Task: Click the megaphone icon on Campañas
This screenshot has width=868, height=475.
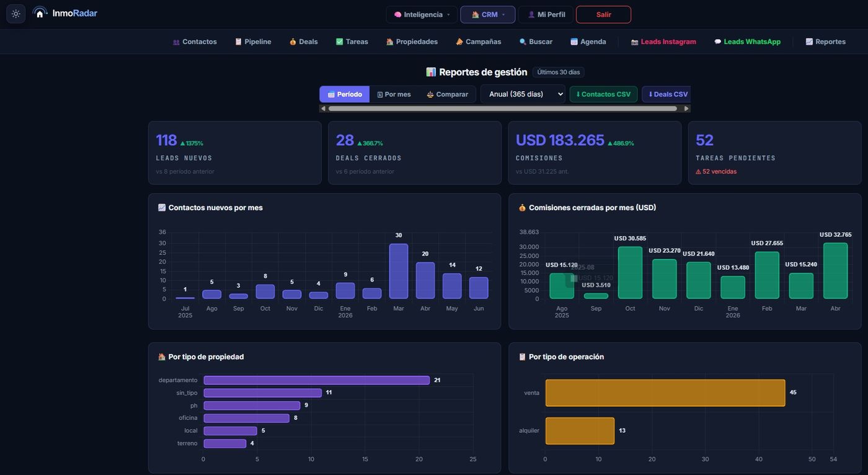Action: click(459, 42)
